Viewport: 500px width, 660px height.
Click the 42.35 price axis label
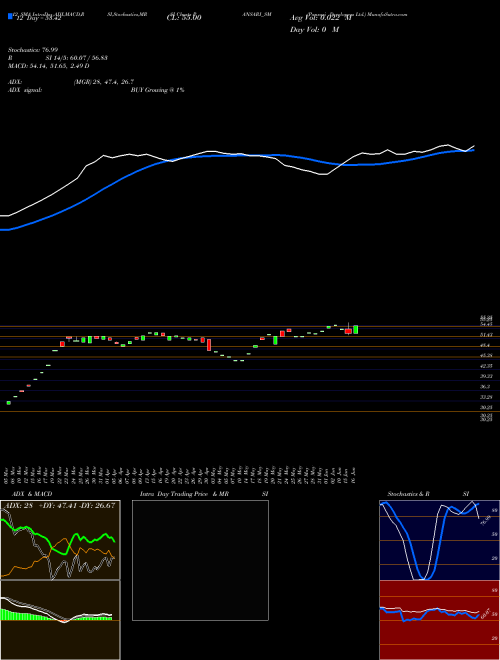pos(487,366)
